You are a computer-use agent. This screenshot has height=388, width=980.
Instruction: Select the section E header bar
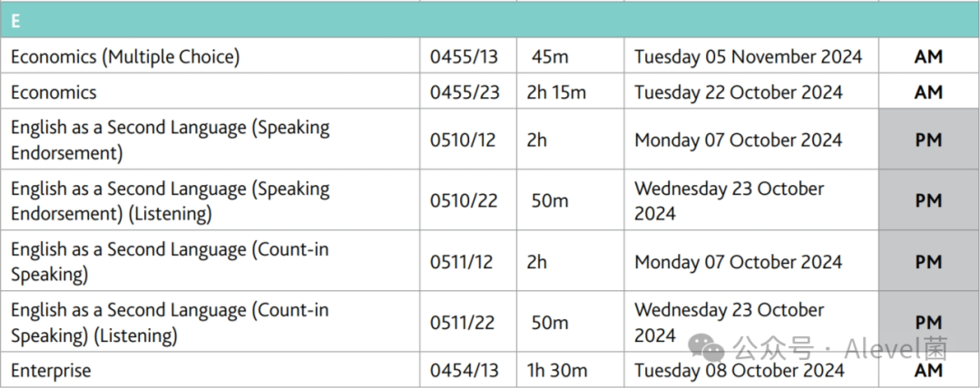point(490,21)
